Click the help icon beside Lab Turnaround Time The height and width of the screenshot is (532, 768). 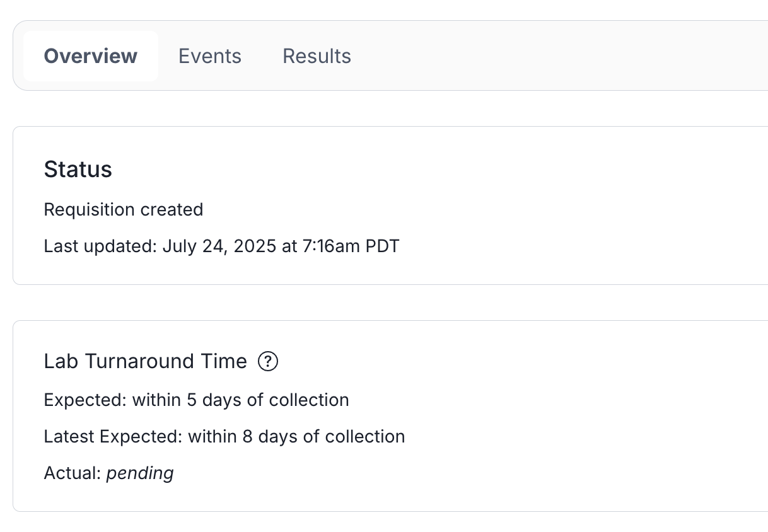point(268,362)
